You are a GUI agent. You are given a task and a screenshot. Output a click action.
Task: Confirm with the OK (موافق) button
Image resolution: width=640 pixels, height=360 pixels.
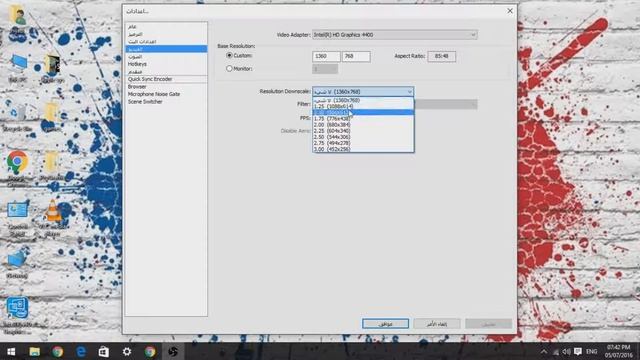(385, 324)
